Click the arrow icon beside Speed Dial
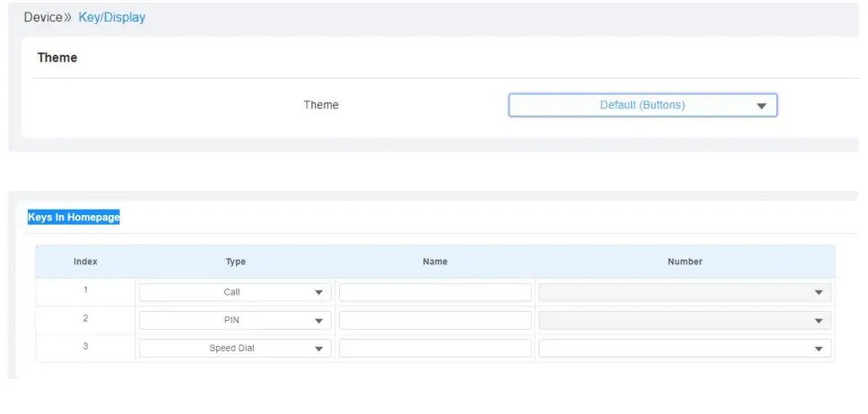Image resolution: width=868 pixels, height=414 pixels. click(x=318, y=349)
